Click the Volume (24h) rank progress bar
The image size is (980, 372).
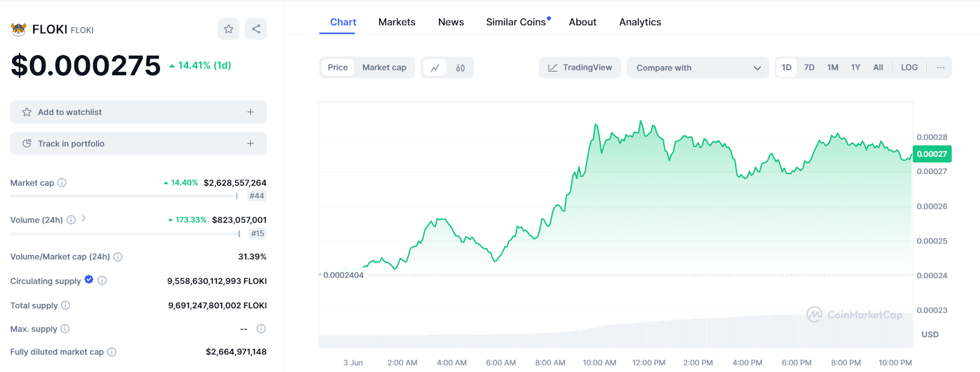point(125,233)
